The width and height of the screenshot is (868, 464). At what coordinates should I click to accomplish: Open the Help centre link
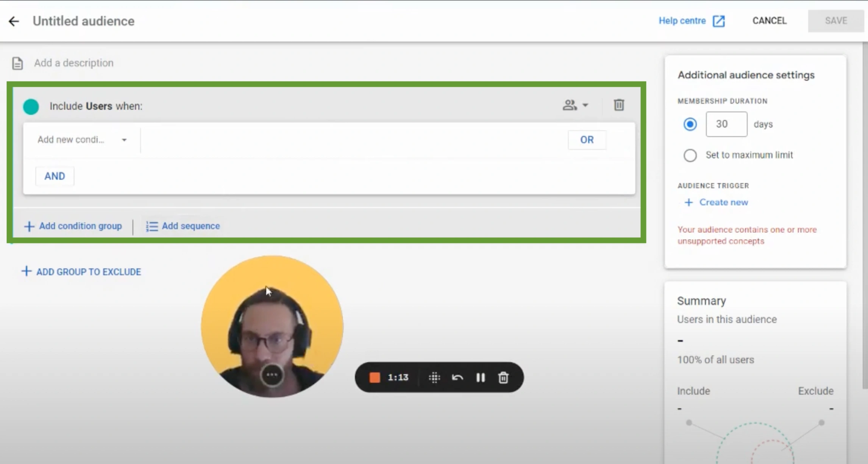692,21
